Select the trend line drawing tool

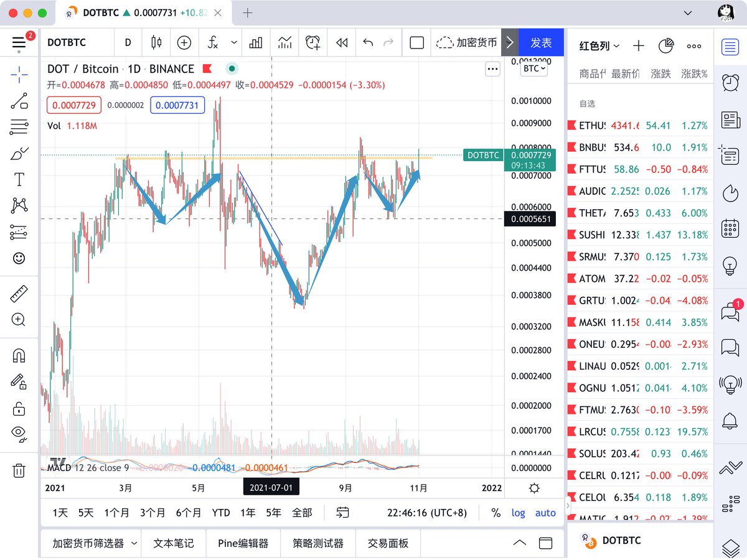pos(19,101)
